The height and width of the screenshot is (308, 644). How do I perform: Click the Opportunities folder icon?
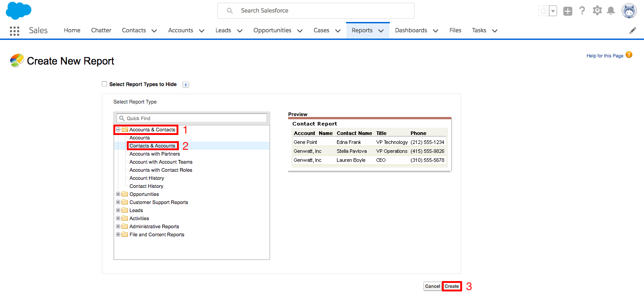click(x=125, y=194)
